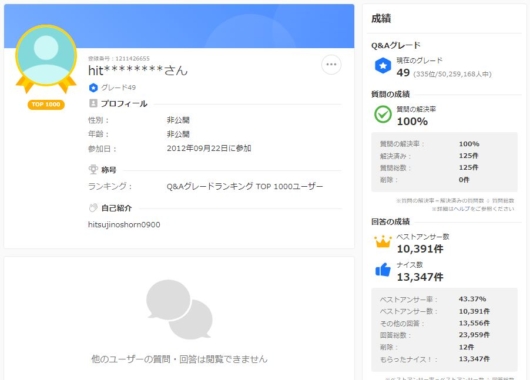Click the 年齢 非公開 value

(178, 134)
